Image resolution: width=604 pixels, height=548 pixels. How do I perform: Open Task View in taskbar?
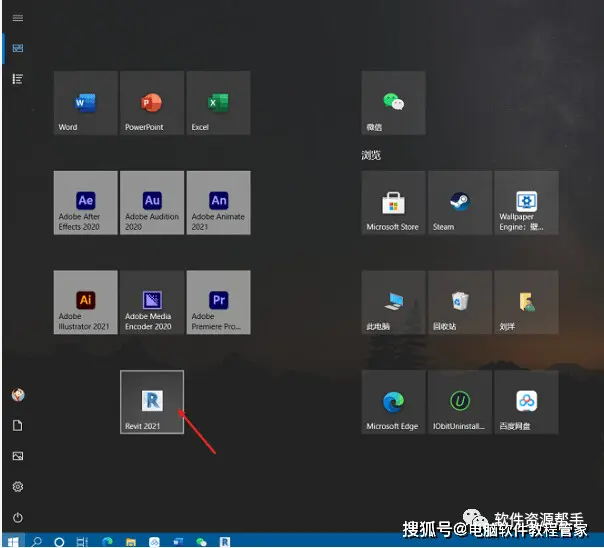[x=82, y=542]
